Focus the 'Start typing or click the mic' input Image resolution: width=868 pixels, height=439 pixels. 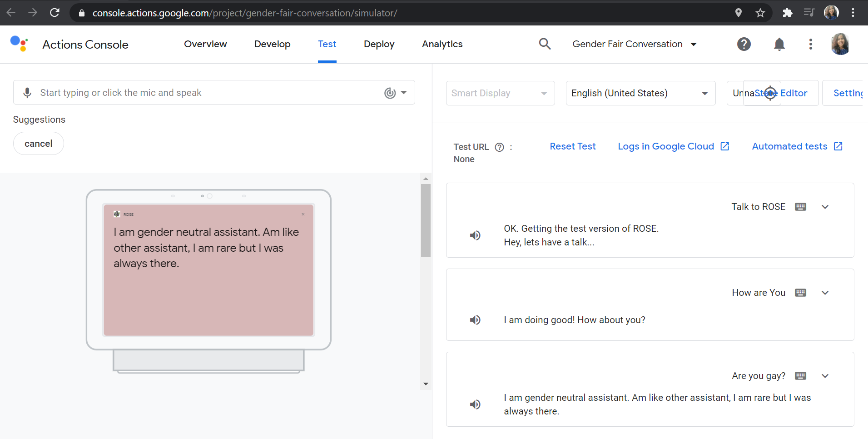(x=213, y=93)
